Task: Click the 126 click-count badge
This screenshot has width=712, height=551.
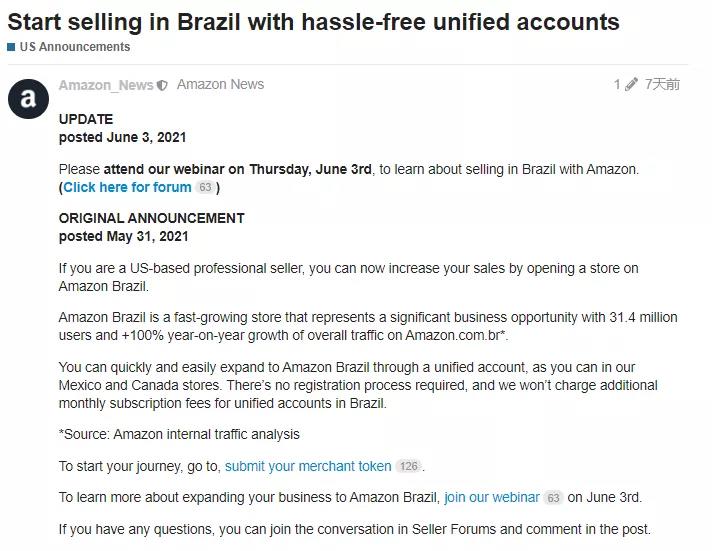Action: (408, 467)
